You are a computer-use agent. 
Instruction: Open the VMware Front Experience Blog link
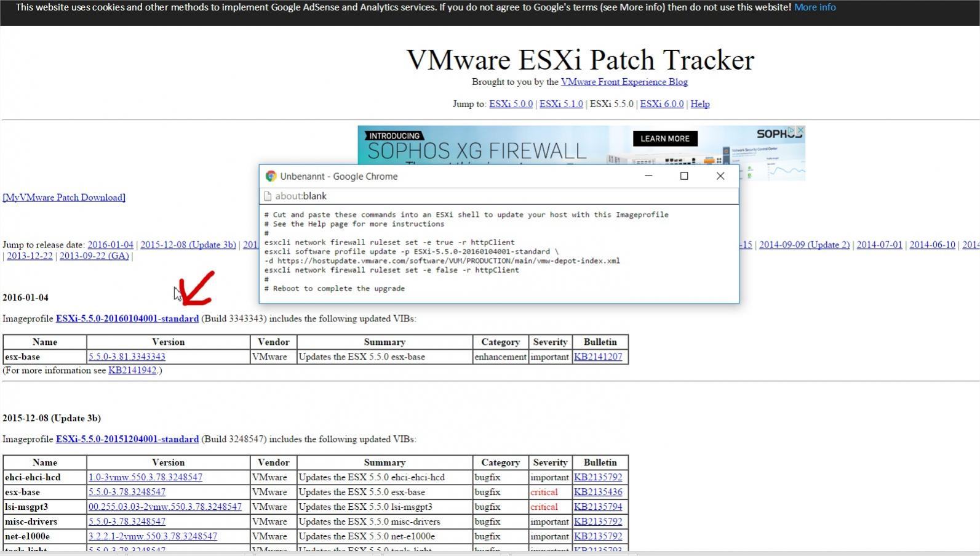pyautogui.click(x=624, y=82)
